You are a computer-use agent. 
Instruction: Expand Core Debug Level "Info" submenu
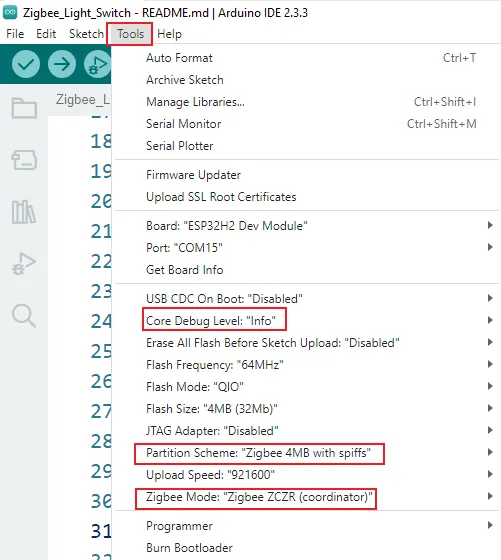tap(306, 321)
